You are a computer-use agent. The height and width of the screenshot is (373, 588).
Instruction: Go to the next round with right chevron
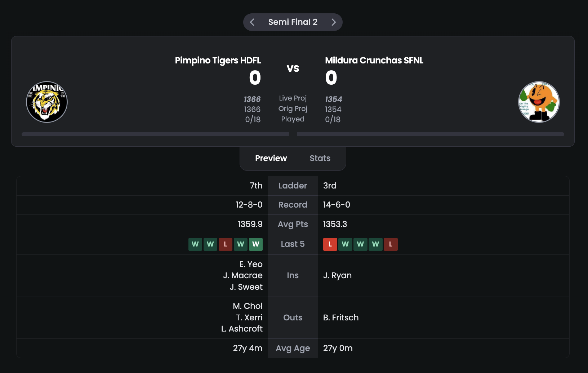pos(334,22)
